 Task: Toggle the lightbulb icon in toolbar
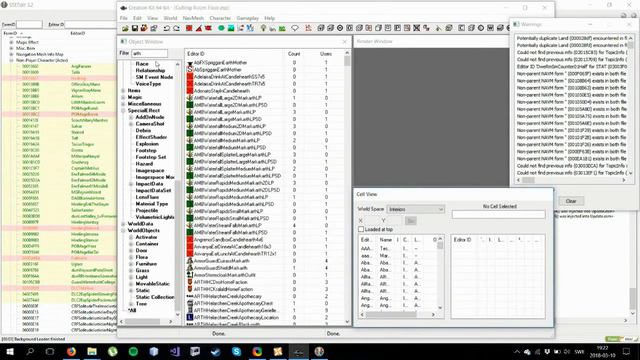click(x=263, y=28)
